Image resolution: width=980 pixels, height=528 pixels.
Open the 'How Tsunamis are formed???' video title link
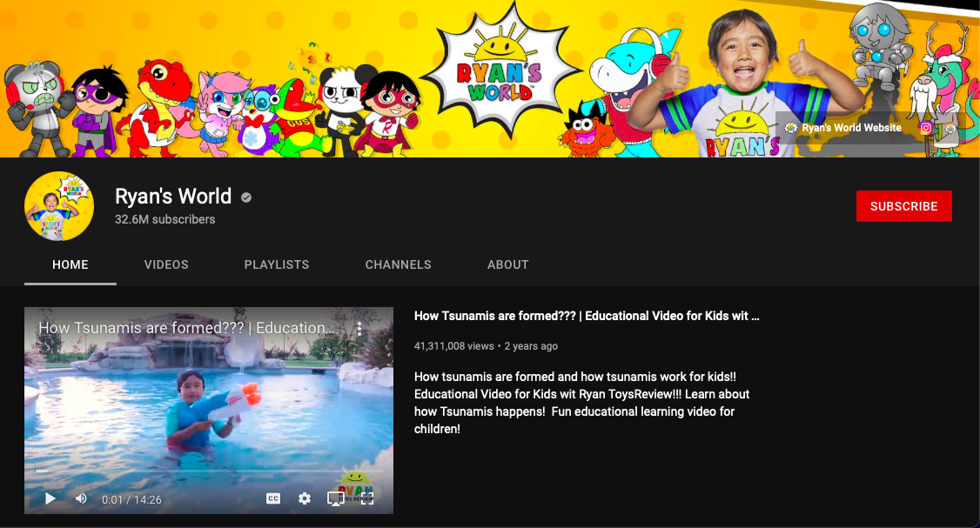(x=587, y=316)
